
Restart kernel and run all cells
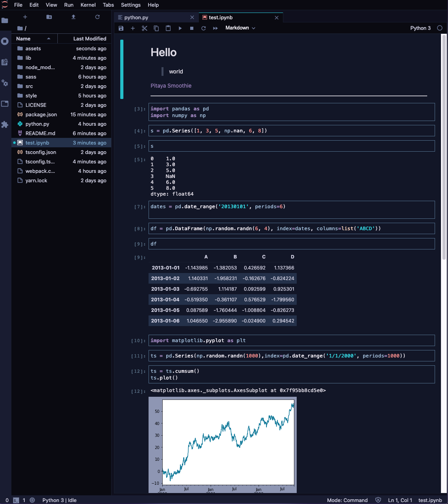point(215,28)
